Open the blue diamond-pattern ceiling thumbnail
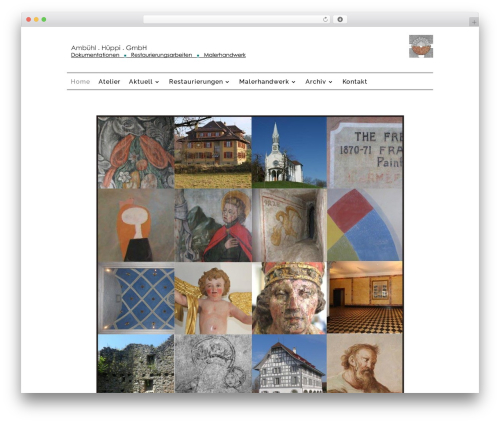The image size is (500, 423). pyautogui.click(x=136, y=298)
